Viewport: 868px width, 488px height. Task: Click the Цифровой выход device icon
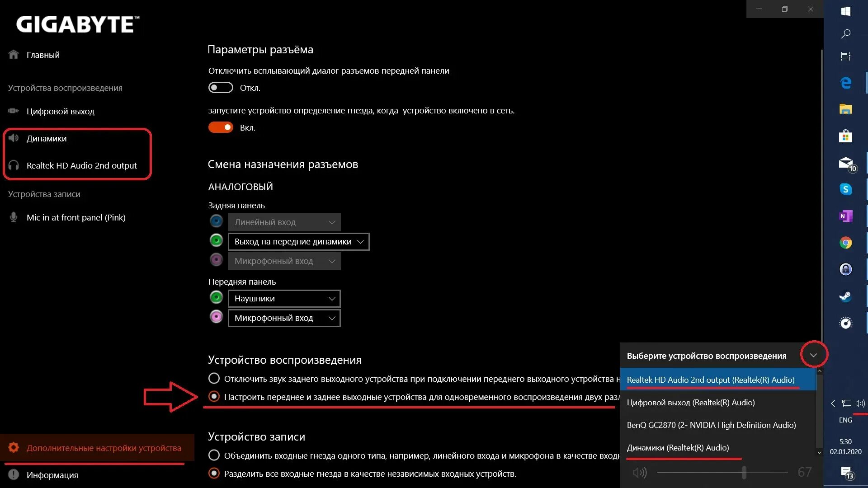pos(12,112)
